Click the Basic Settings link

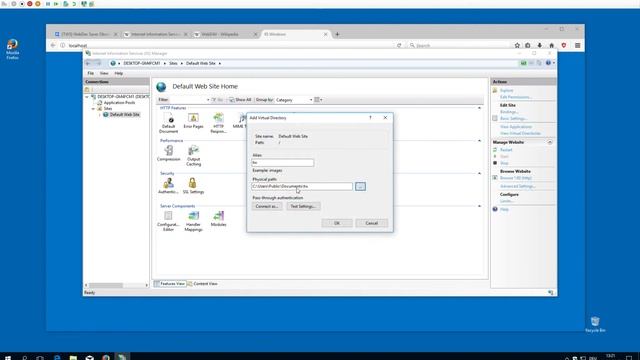pos(513,118)
